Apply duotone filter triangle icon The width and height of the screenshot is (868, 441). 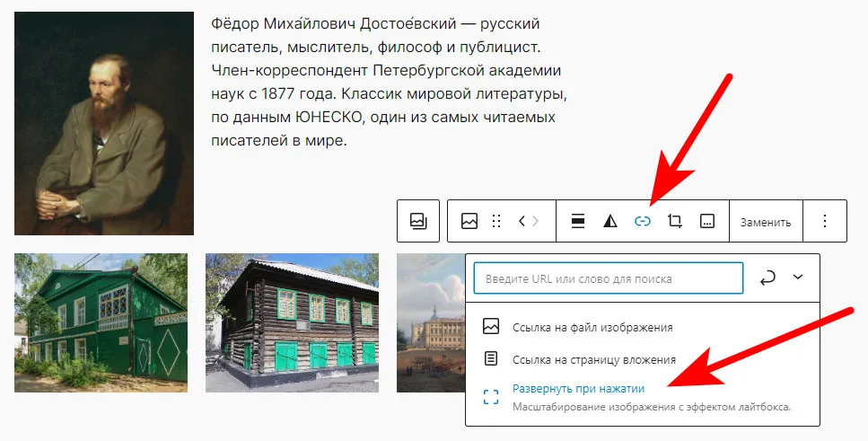(610, 221)
